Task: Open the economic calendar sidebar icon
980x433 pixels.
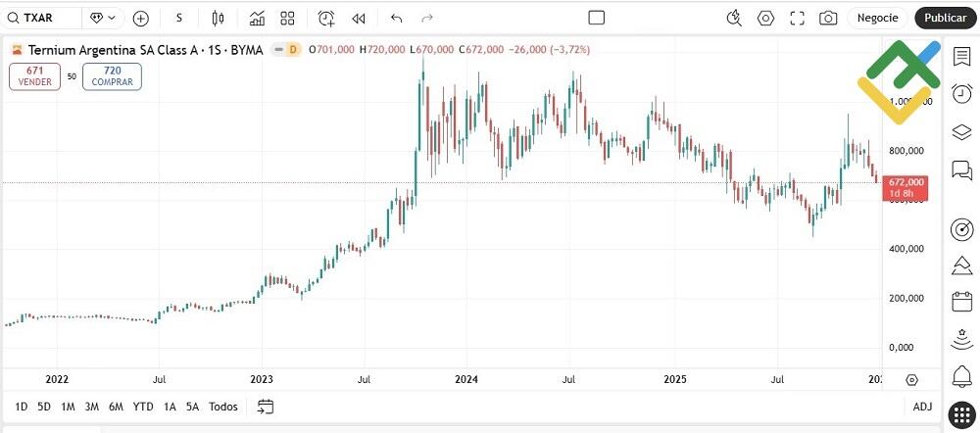Action: tap(961, 302)
